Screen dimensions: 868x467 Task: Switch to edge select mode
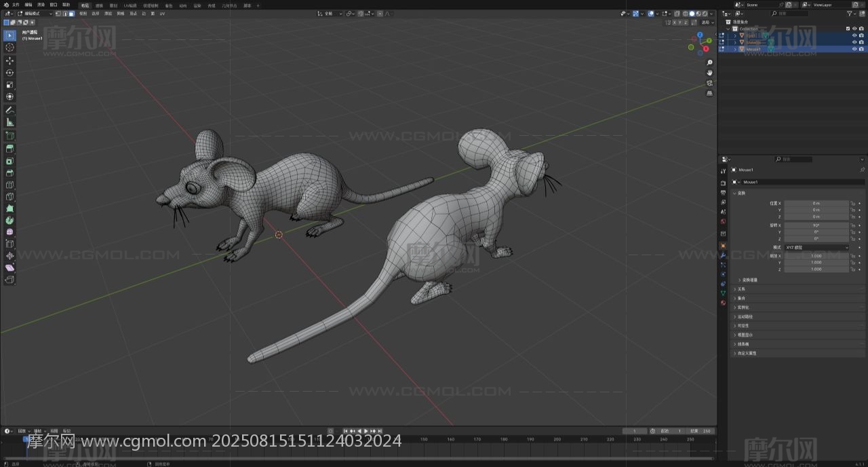coord(64,14)
